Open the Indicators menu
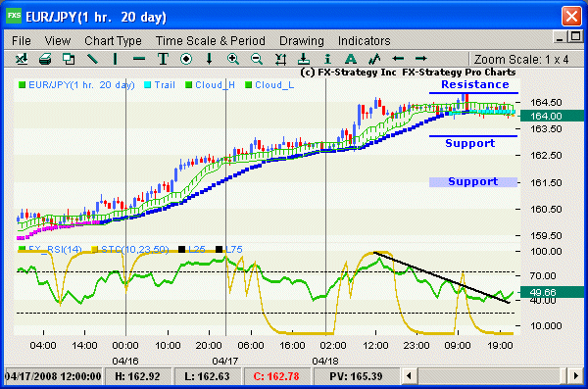The width and height of the screenshot is (588, 389). tap(365, 40)
